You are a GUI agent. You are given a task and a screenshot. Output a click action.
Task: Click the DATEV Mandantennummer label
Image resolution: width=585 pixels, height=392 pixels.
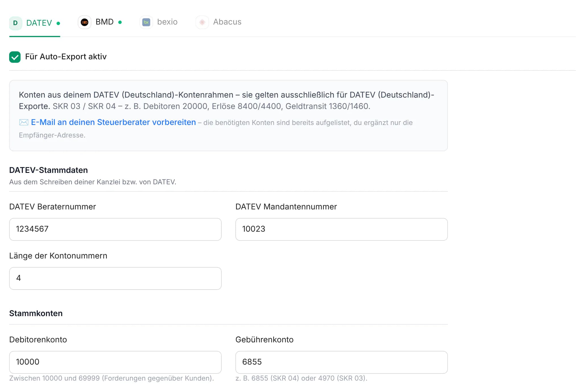286,207
